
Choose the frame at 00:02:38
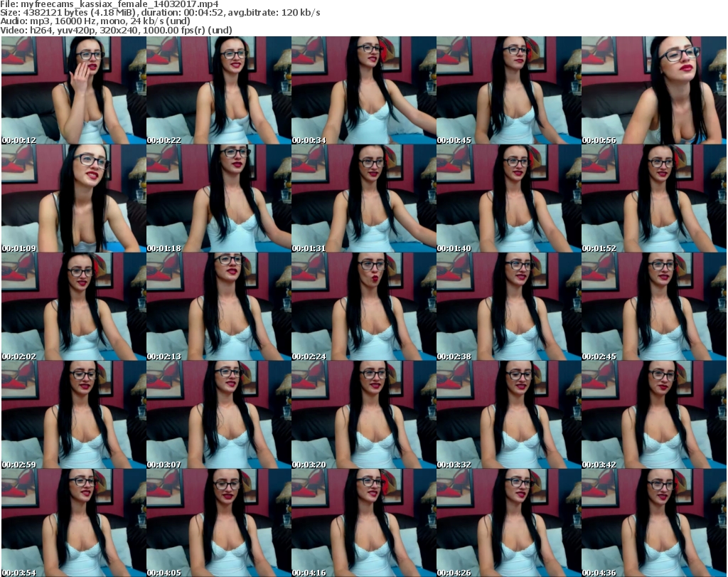508,307
